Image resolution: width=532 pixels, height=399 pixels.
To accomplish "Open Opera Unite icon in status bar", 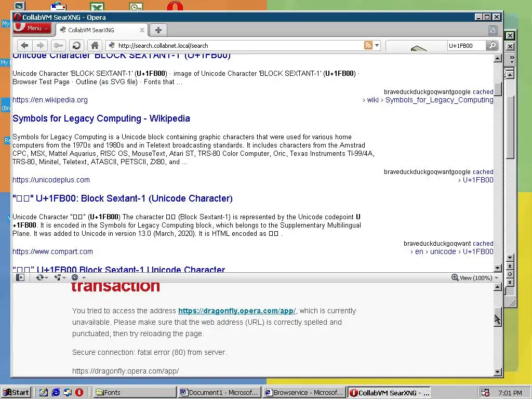I will pyautogui.click(x=58, y=277).
